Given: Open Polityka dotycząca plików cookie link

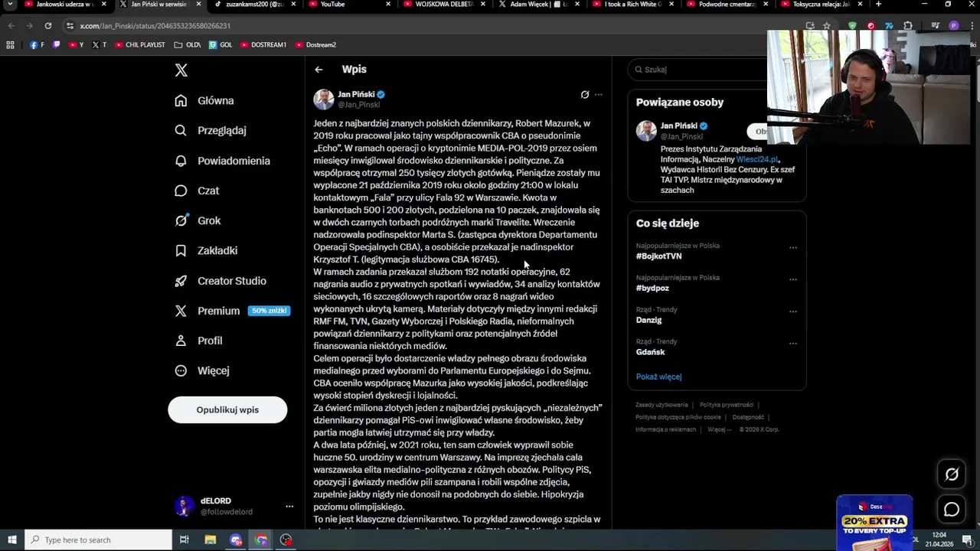Looking at the screenshot, I should [678, 417].
